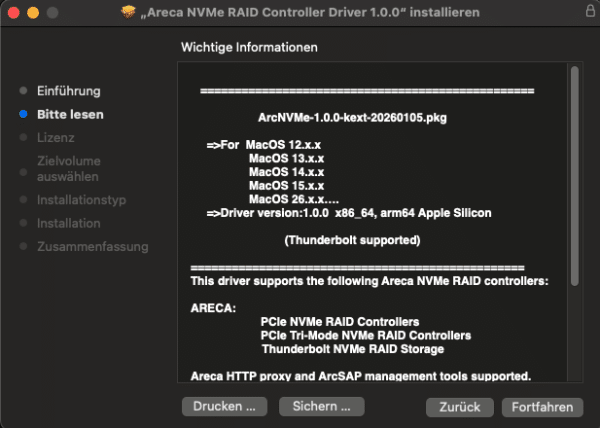Click the vertical scrollbar of the readme

(574, 176)
